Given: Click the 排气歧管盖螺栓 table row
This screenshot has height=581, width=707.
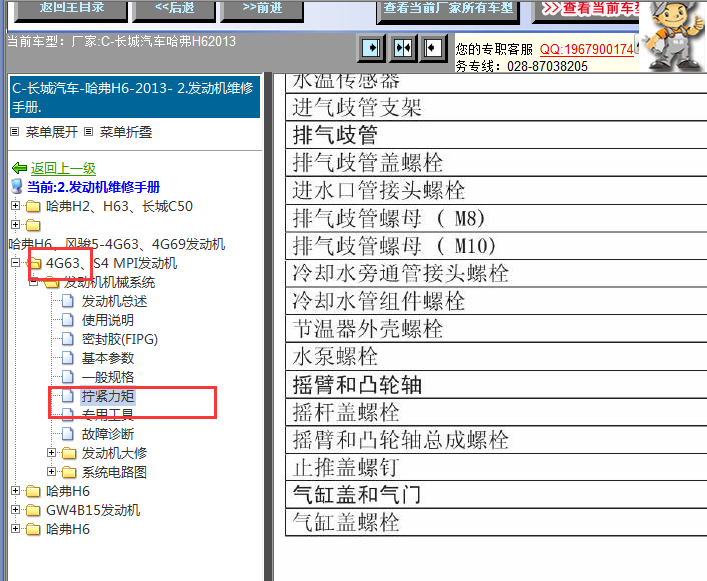Looking at the screenshot, I should [496, 162].
